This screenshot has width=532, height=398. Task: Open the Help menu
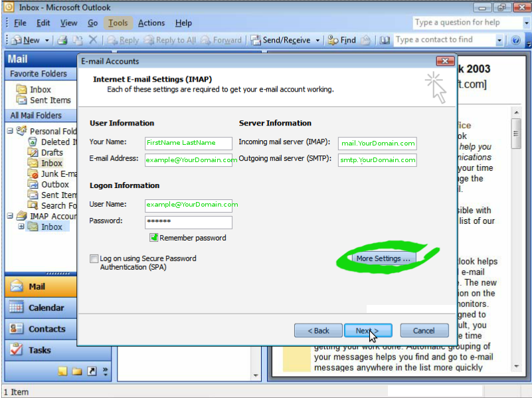(x=183, y=23)
